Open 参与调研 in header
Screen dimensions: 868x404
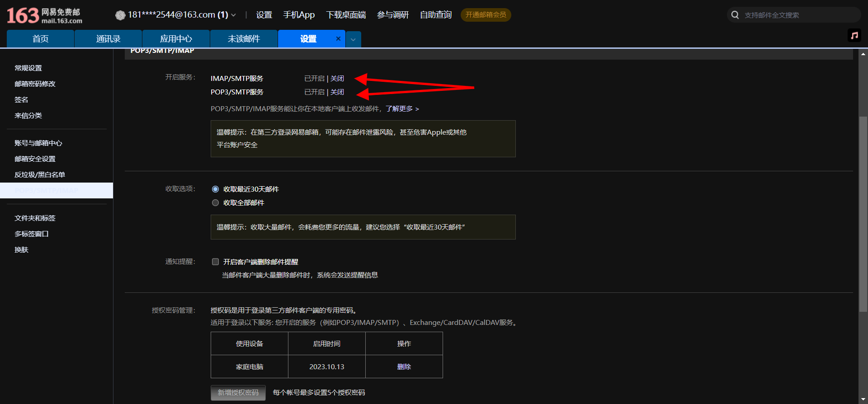point(393,15)
